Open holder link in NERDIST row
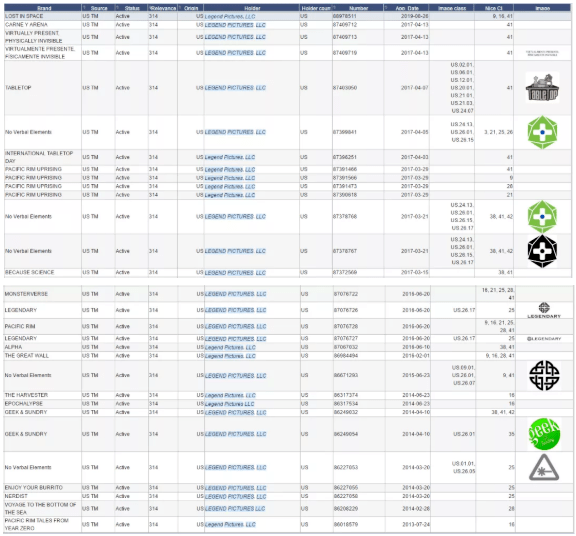The width and height of the screenshot is (576, 536). (x=236, y=496)
